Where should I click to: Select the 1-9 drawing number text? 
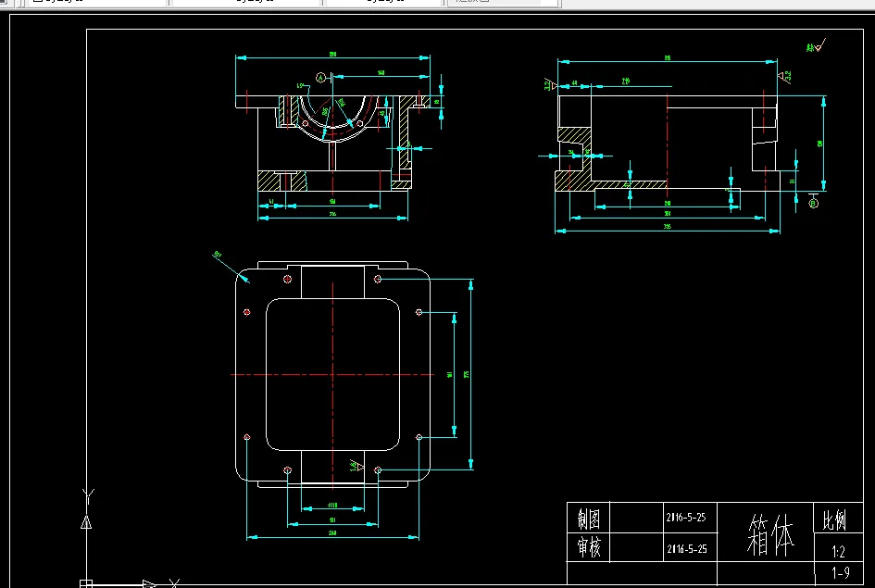[841, 573]
